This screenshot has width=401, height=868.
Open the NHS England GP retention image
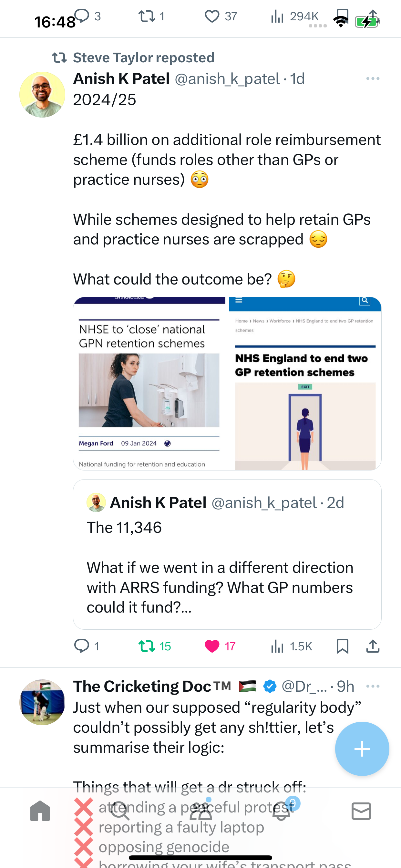305,383
